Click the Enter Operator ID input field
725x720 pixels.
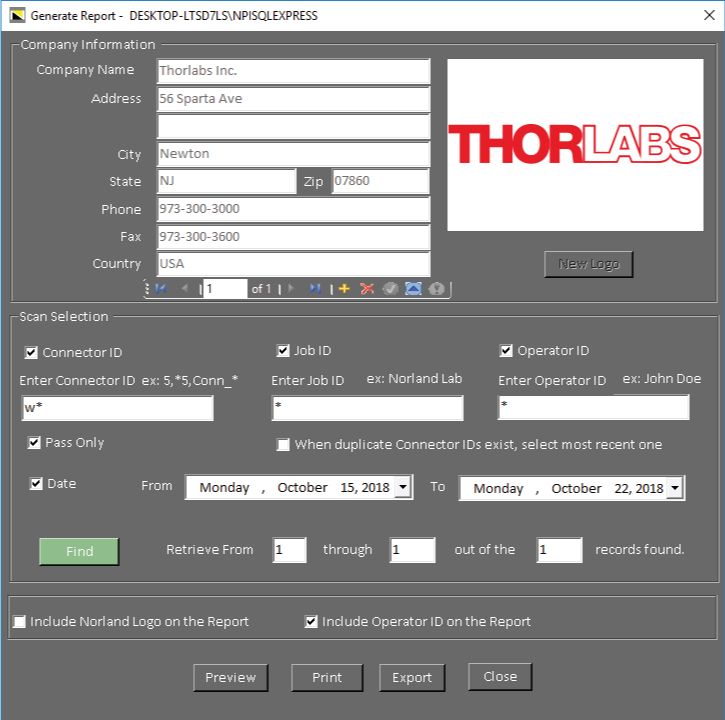coord(594,407)
